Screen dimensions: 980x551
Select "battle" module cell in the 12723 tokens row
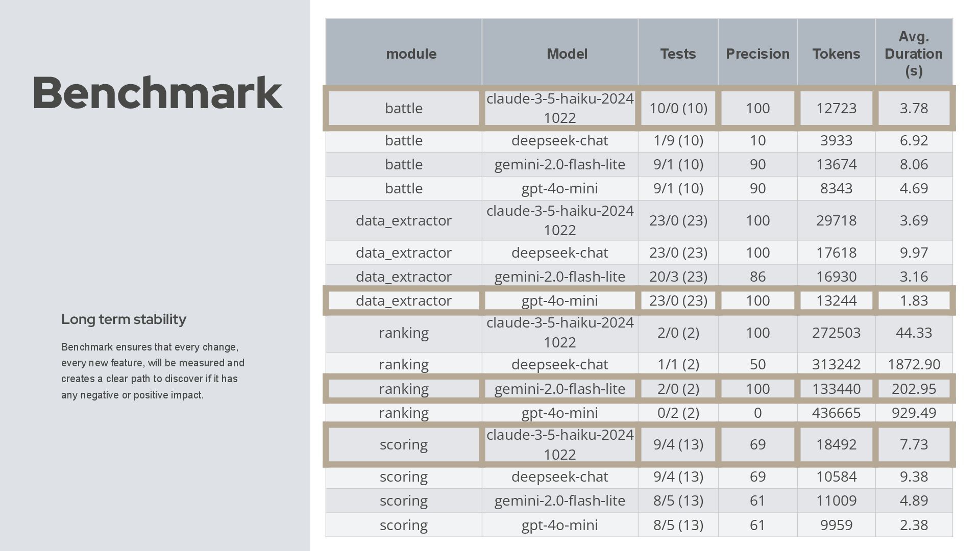pos(404,108)
